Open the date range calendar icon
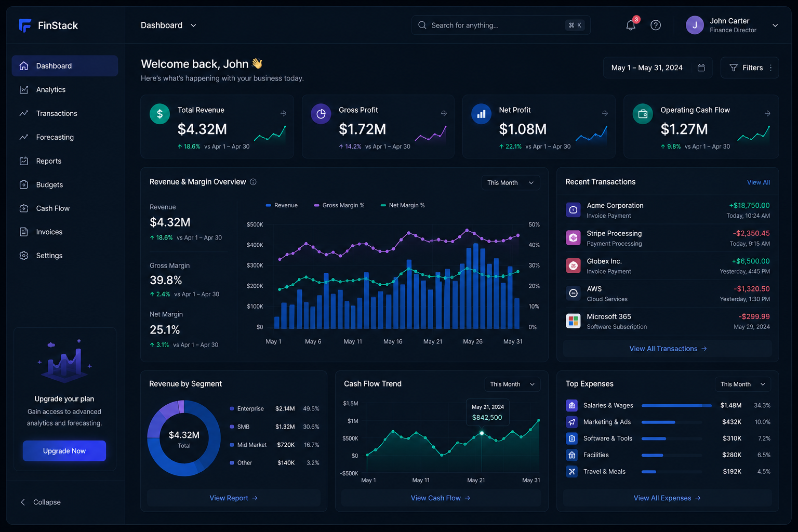 701,68
